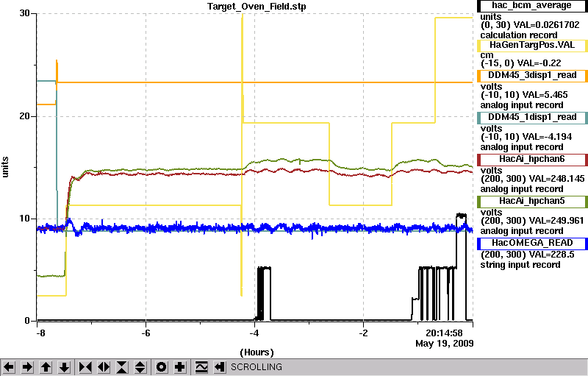
Task: Click the VAL=0.0261702 value readout
Action: point(546,25)
